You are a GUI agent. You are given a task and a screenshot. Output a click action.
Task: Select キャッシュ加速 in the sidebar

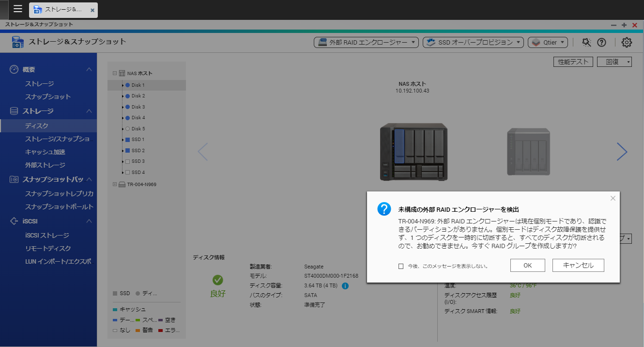(x=45, y=152)
